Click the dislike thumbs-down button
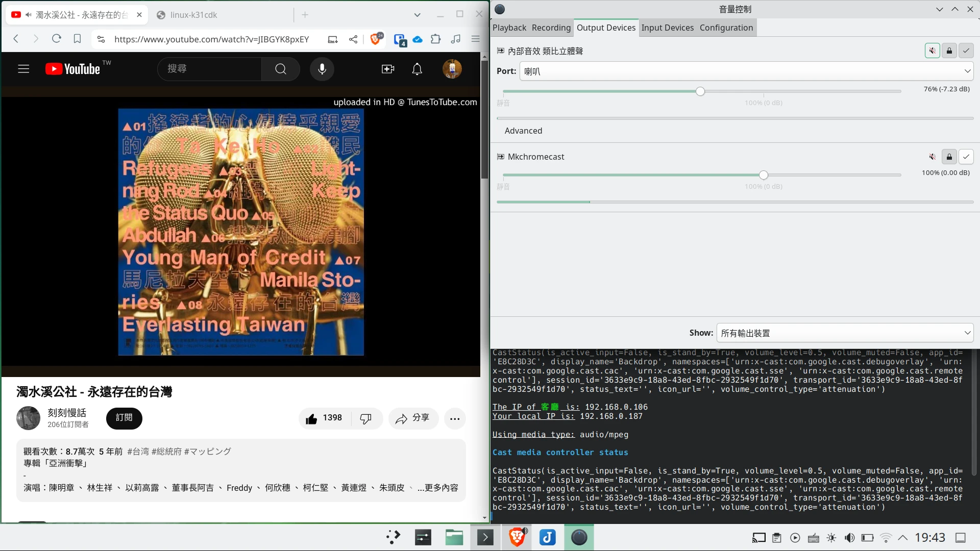Viewport: 980px width, 551px height. click(365, 418)
